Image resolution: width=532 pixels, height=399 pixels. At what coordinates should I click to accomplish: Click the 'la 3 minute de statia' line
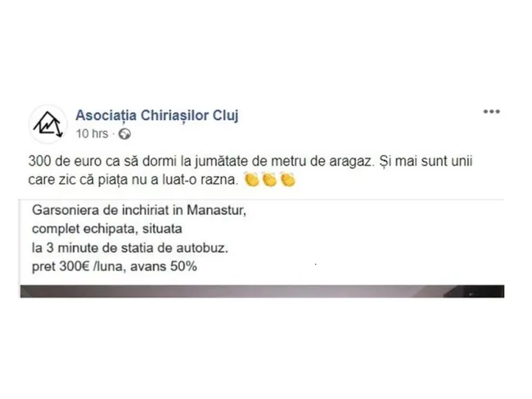pos(130,248)
